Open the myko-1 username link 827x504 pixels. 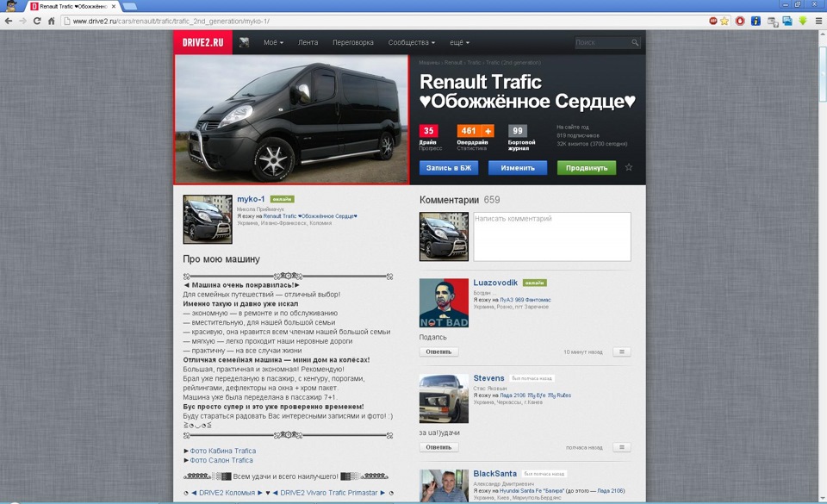[251, 199]
